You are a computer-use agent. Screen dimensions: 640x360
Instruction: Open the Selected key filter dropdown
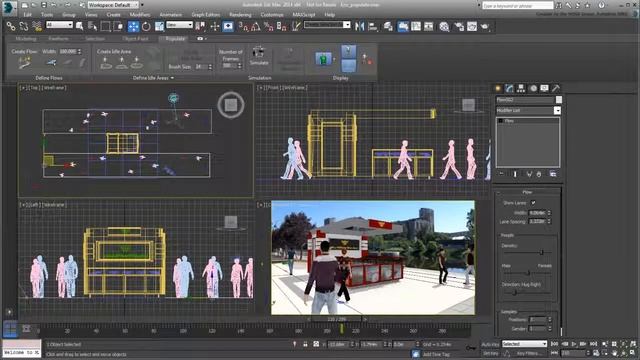tap(524, 344)
